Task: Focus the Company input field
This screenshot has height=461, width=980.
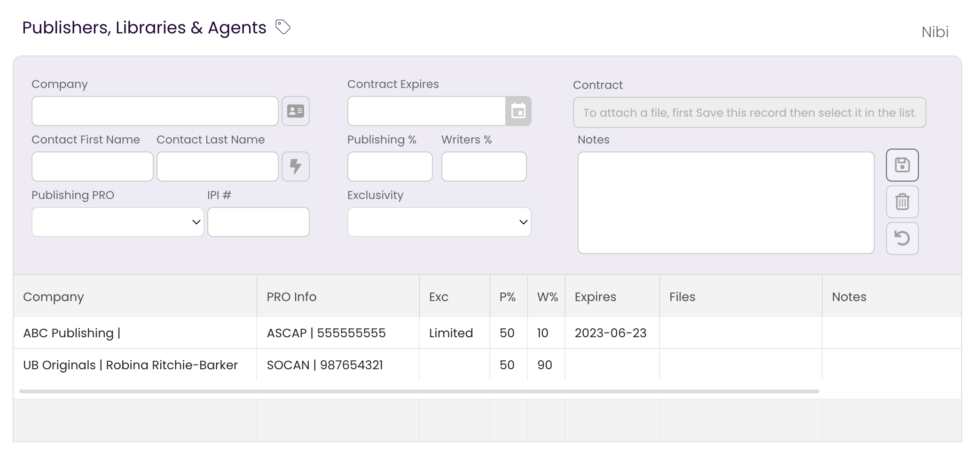Action: pos(155,111)
